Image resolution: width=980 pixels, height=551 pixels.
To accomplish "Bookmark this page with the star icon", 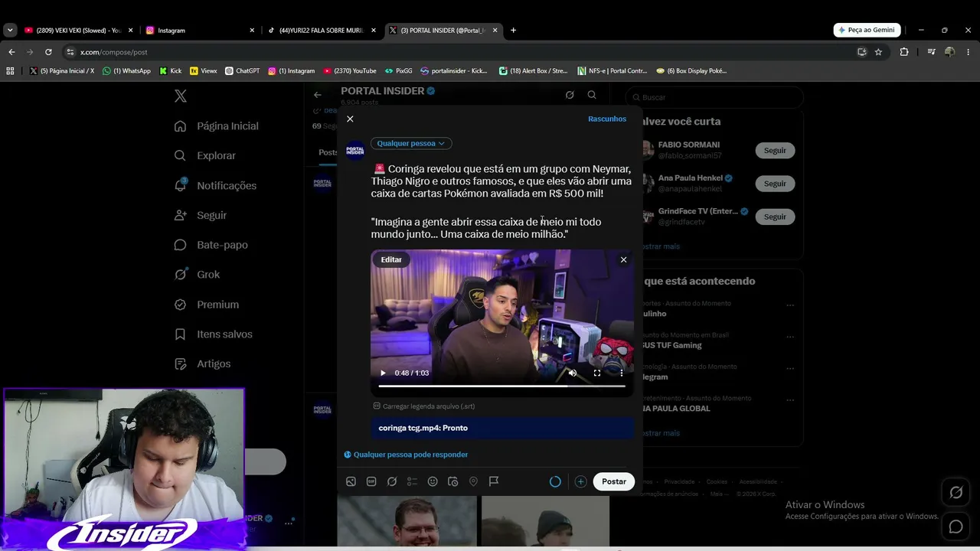I will (878, 52).
